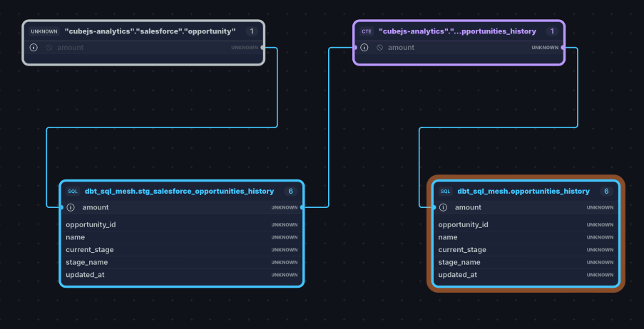Click info icon in dbt_sql_mesh.opportunities_history amount row
This screenshot has height=329, width=644.
(443, 207)
